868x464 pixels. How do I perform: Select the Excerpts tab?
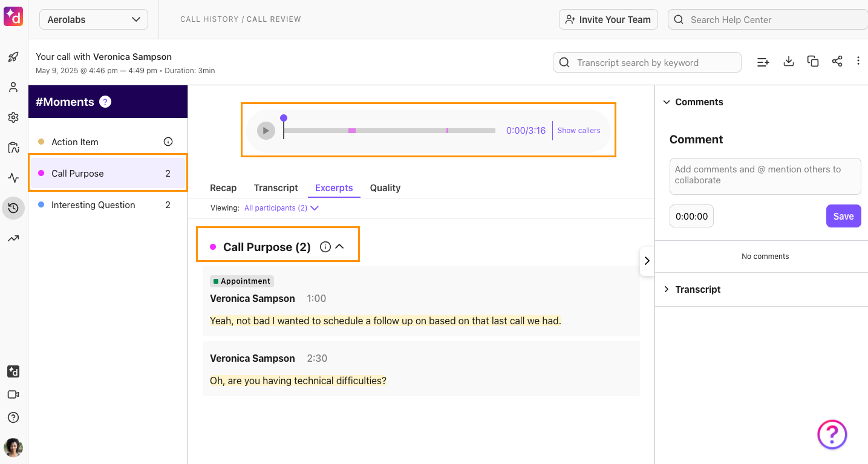click(x=334, y=188)
